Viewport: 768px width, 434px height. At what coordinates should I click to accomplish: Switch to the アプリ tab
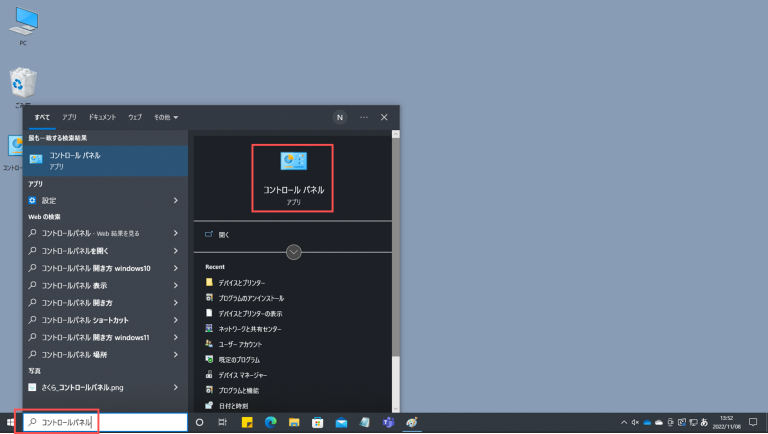pos(69,118)
